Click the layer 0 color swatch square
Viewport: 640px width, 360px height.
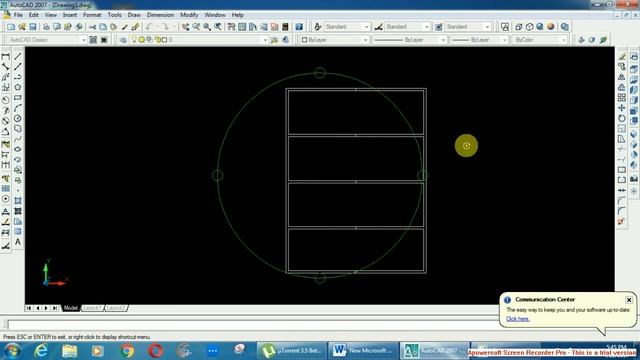click(x=164, y=40)
